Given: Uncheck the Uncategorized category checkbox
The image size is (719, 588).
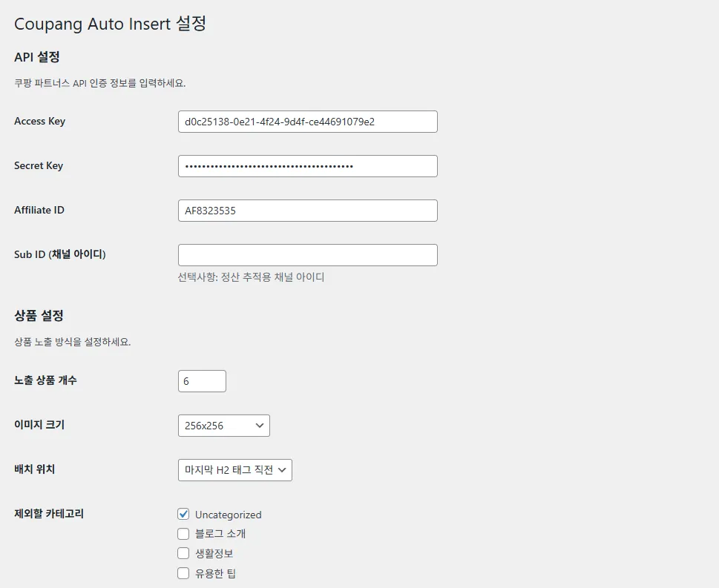Looking at the screenshot, I should pyautogui.click(x=183, y=514).
